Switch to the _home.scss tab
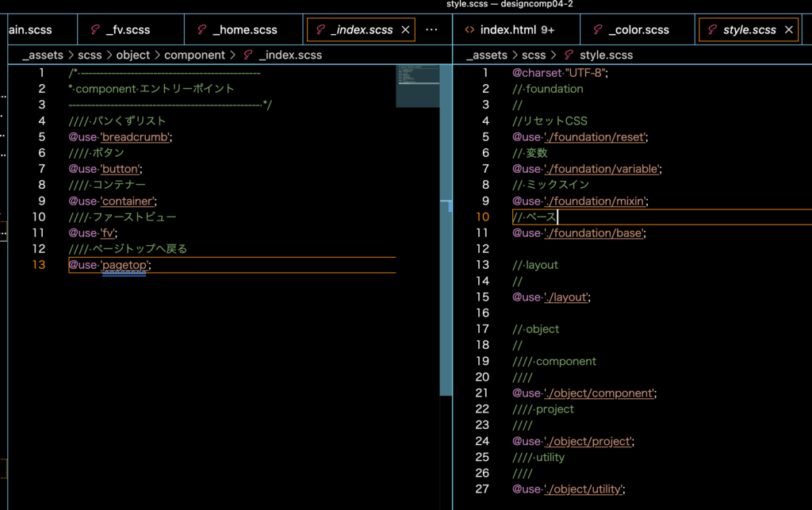The height and width of the screenshot is (510, 812). (x=243, y=30)
